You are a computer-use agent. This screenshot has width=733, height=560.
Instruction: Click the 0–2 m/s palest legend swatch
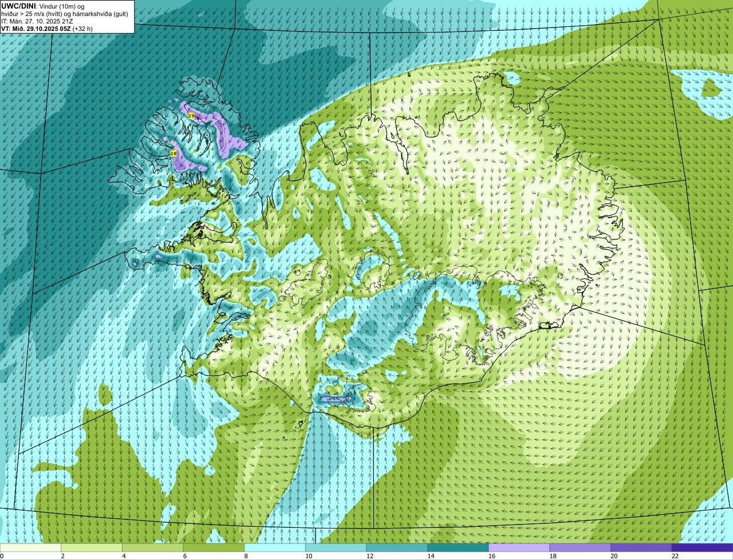point(30,547)
